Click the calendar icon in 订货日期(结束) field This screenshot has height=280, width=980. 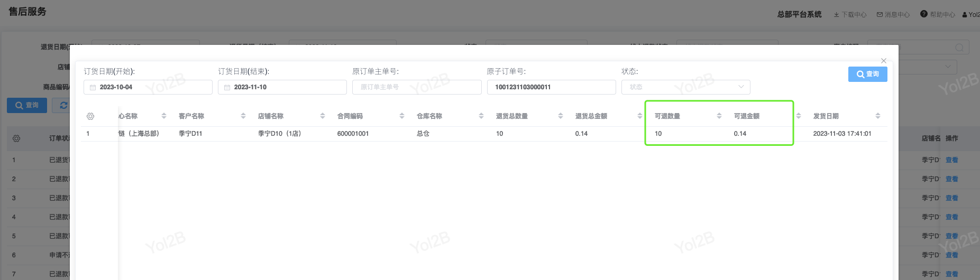(x=227, y=87)
